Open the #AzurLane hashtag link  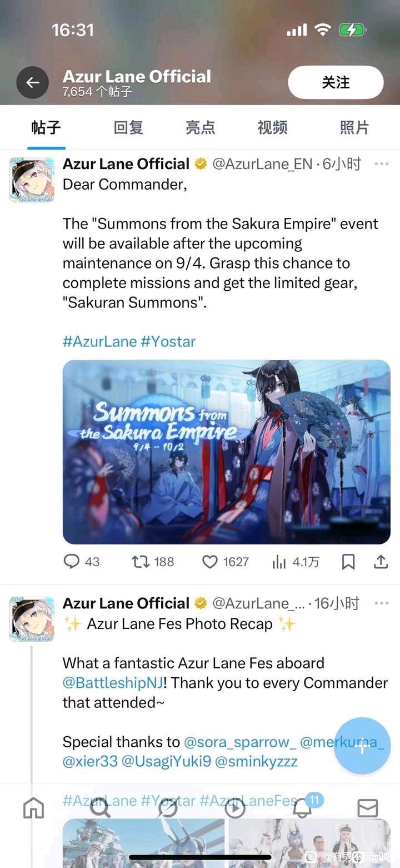[99, 341]
